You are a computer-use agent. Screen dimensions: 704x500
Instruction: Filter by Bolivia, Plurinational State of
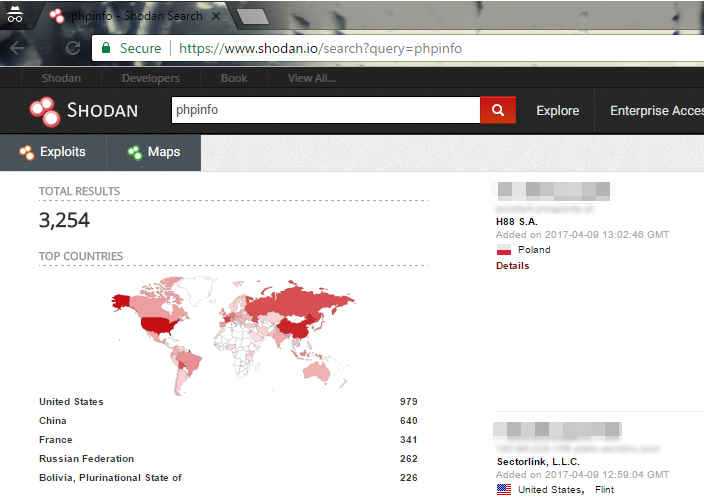point(110,478)
